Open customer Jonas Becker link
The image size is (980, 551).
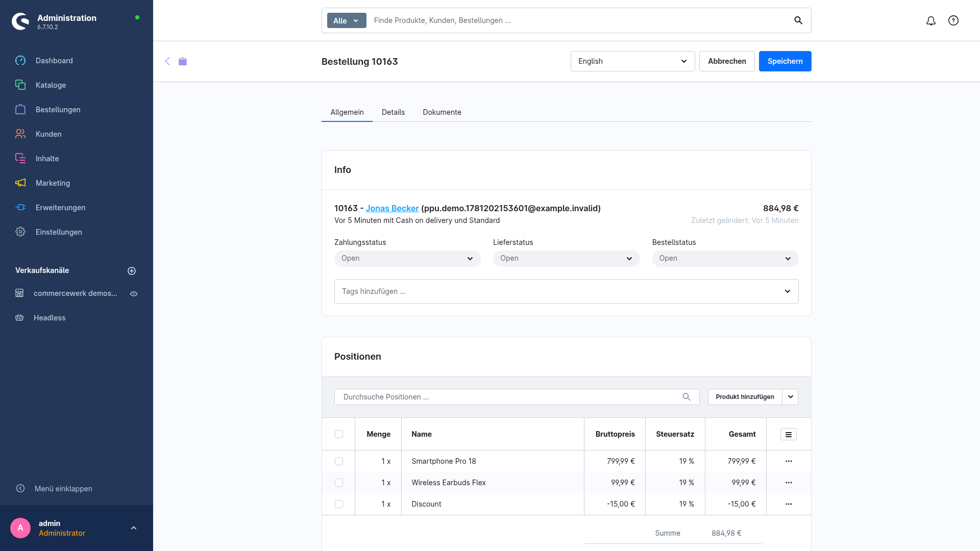coord(392,208)
